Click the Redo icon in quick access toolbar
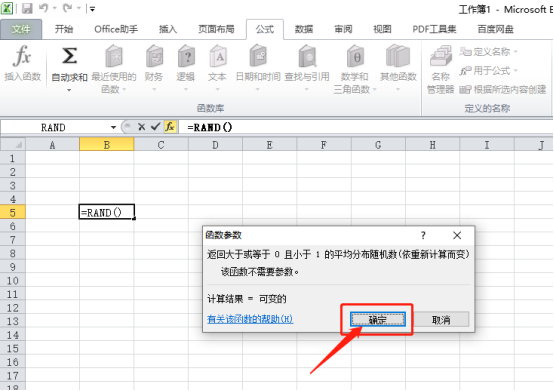 click(67, 8)
